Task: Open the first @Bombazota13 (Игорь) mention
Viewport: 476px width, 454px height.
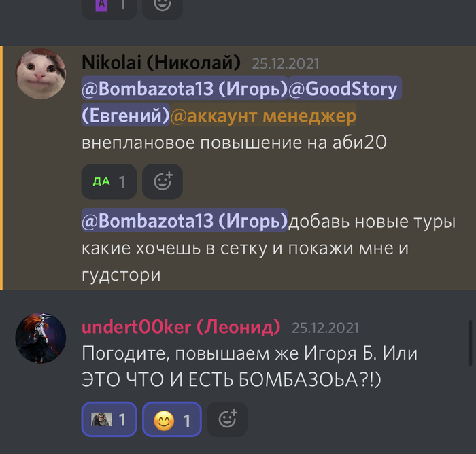Action: click(184, 88)
